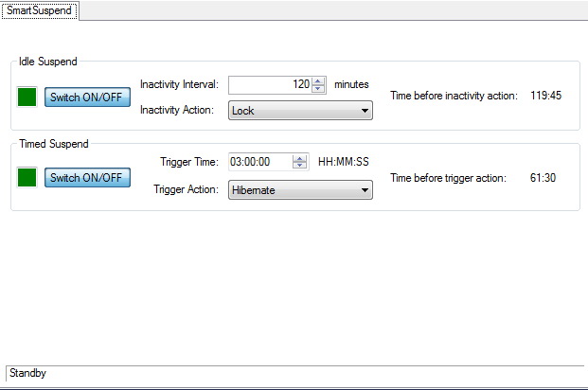Click the 'Trigger Time:' label
The width and height of the screenshot is (588, 390).
tap(189, 162)
